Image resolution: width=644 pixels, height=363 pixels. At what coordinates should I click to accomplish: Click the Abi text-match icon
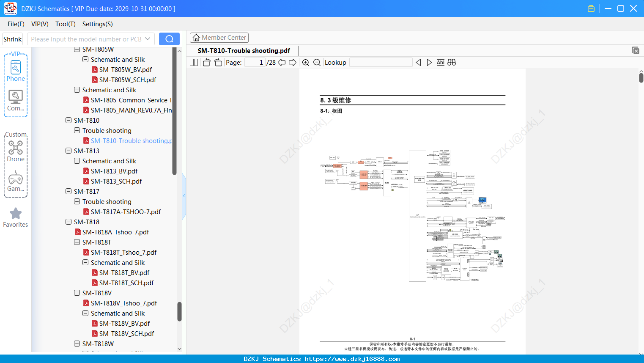pos(441,63)
